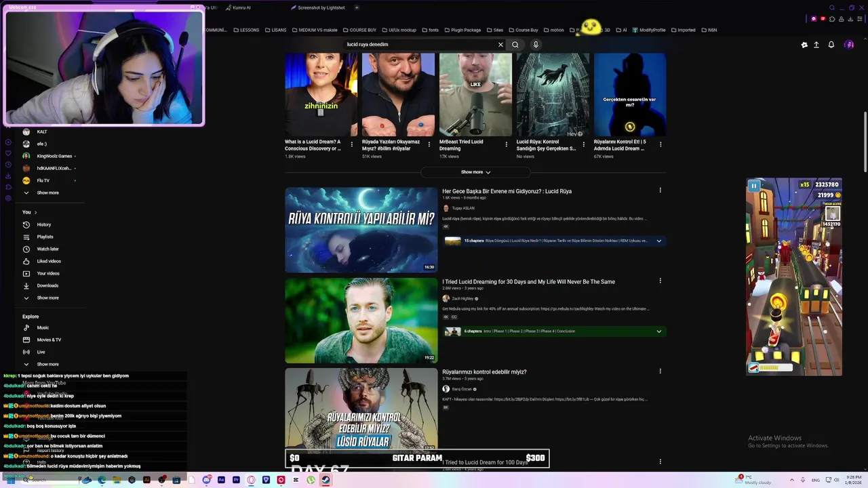This screenshot has height=488, width=868.
Task: Open a new browser tab
Action: pyautogui.click(x=357, y=7)
